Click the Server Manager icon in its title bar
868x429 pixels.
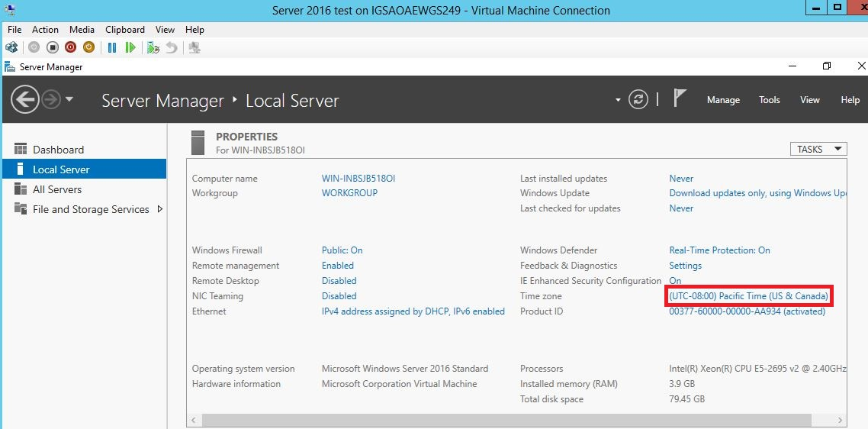[9, 67]
